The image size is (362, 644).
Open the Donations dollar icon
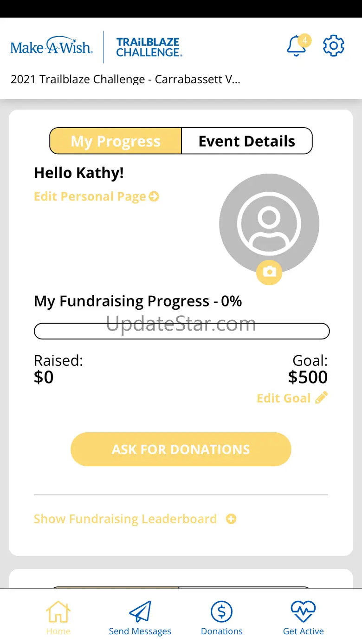[x=221, y=612]
